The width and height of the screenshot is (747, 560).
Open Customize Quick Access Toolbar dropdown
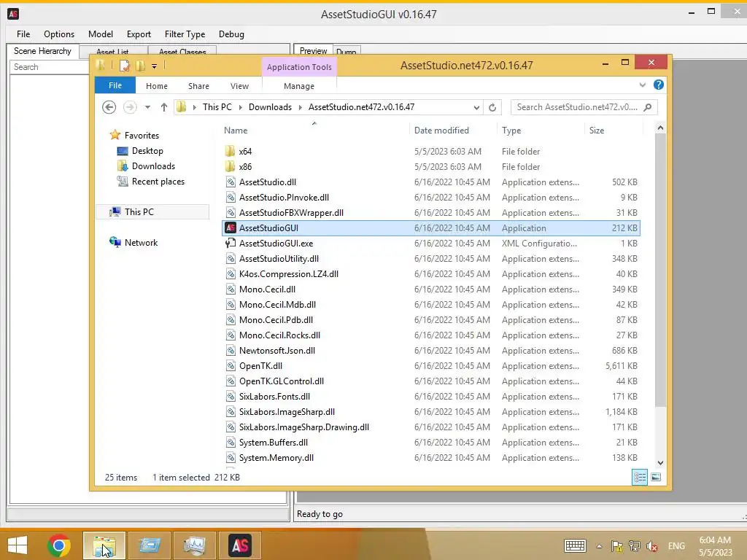155,66
